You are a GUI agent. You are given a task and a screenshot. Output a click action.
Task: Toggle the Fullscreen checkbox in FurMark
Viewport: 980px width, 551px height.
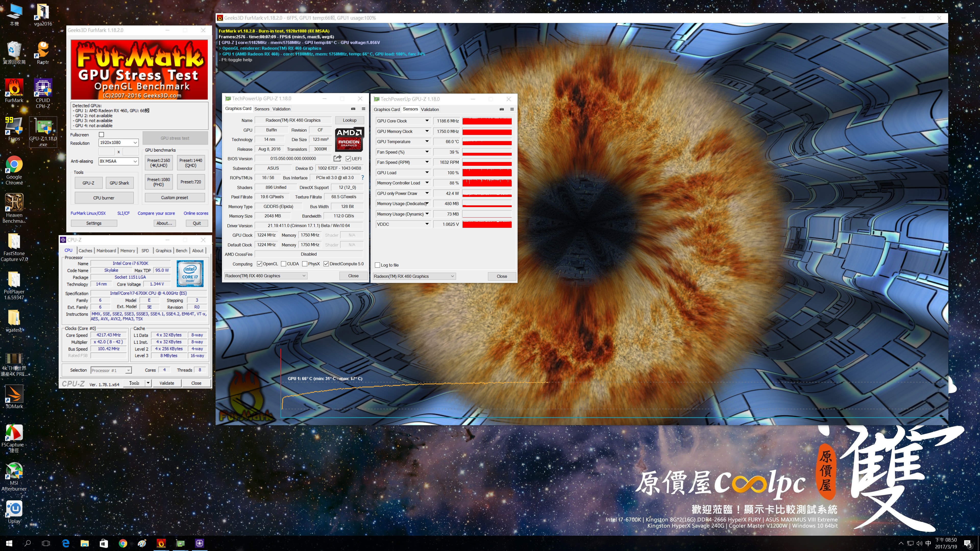101,135
